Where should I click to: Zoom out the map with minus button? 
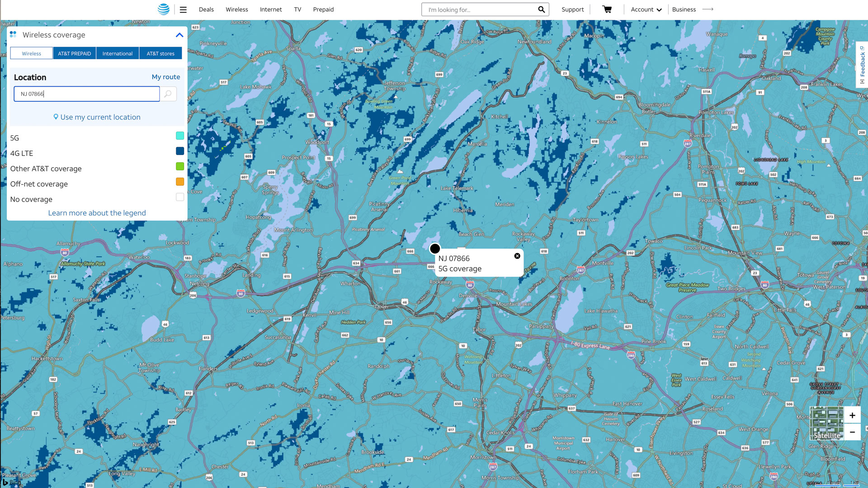pos(852,432)
